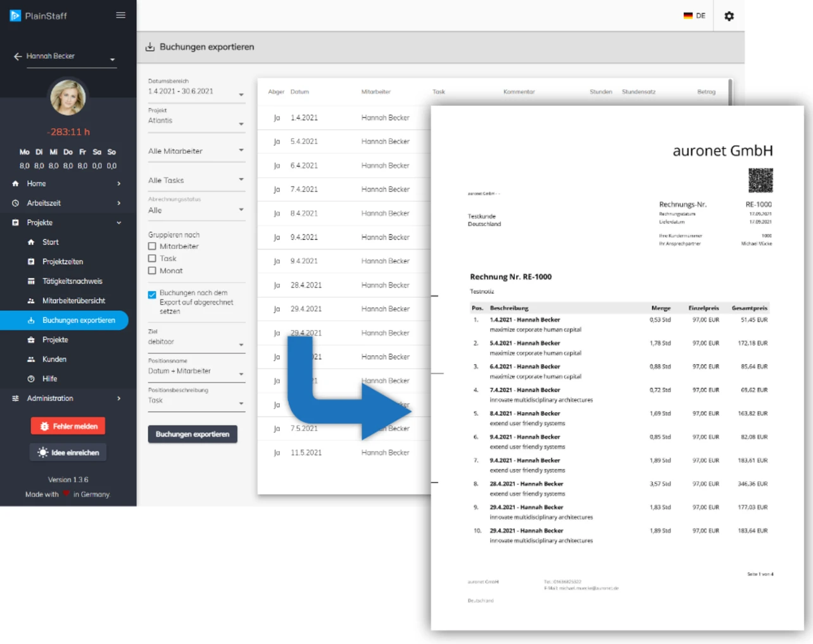Click the Idee einreichen button

point(68,452)
